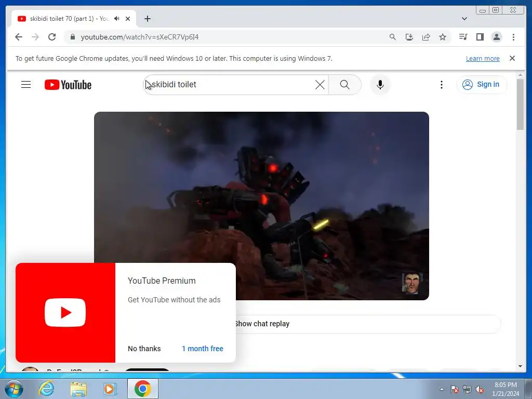Click the page scrollbar thumb

521,104
